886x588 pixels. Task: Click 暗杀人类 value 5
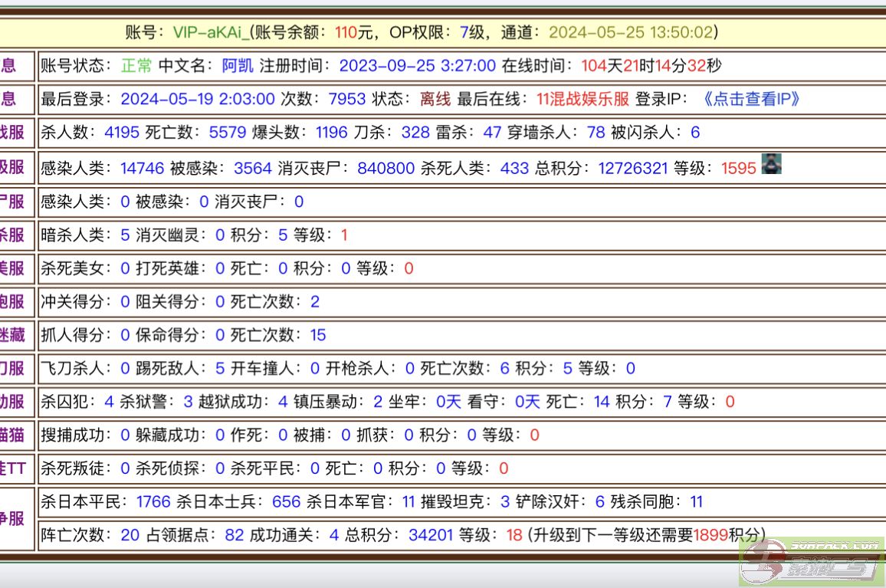[126, 235]
